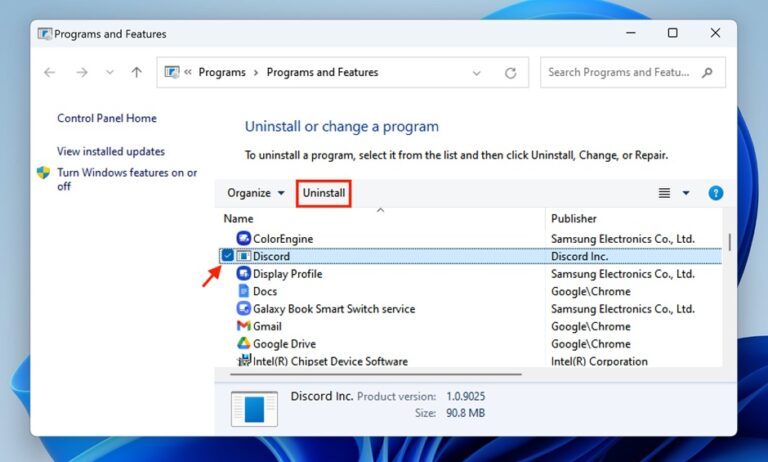Select the Display Profile program name
This screenshot has width=768, height=462.
click(x=288, y=274)
